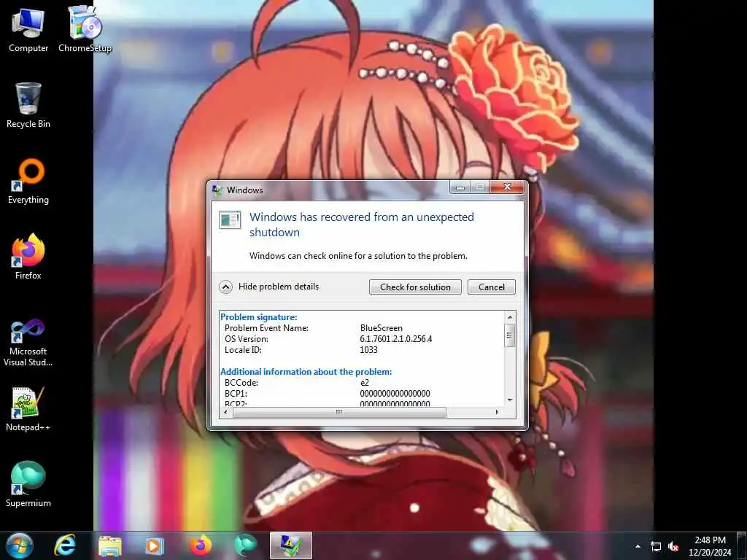This screenshot has height=560, width=747.
Task: Click the 'Problem Event Name:' label
Action: coord(266,327)
